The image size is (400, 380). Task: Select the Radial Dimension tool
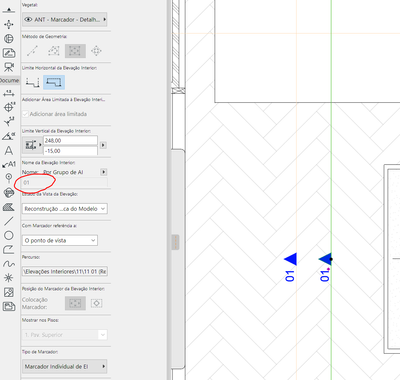tap(9, 107)
